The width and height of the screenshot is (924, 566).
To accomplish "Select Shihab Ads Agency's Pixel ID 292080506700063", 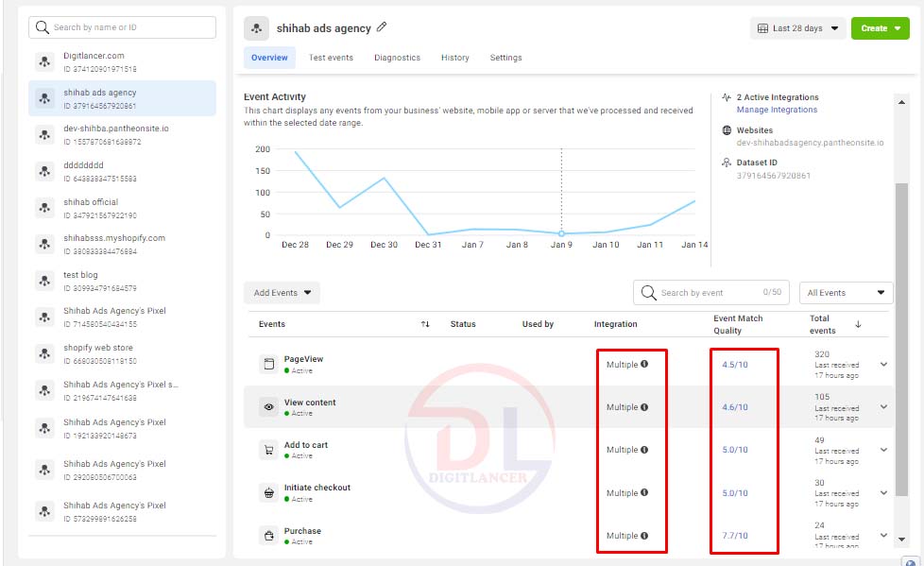I will [x=122, y=470].
